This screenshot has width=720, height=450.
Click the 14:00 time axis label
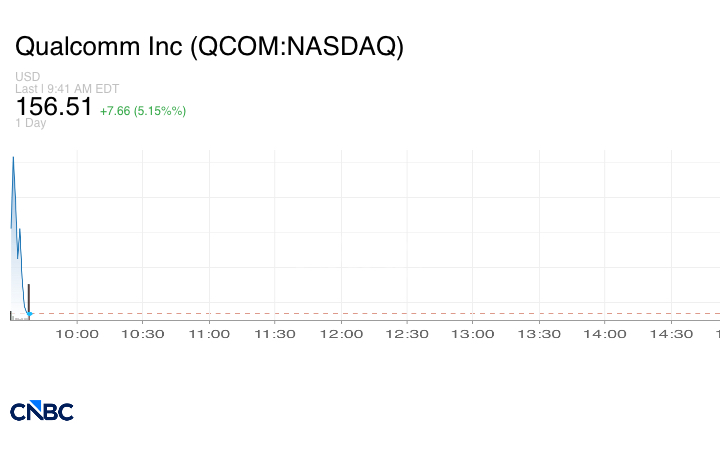tap(605, 334)
